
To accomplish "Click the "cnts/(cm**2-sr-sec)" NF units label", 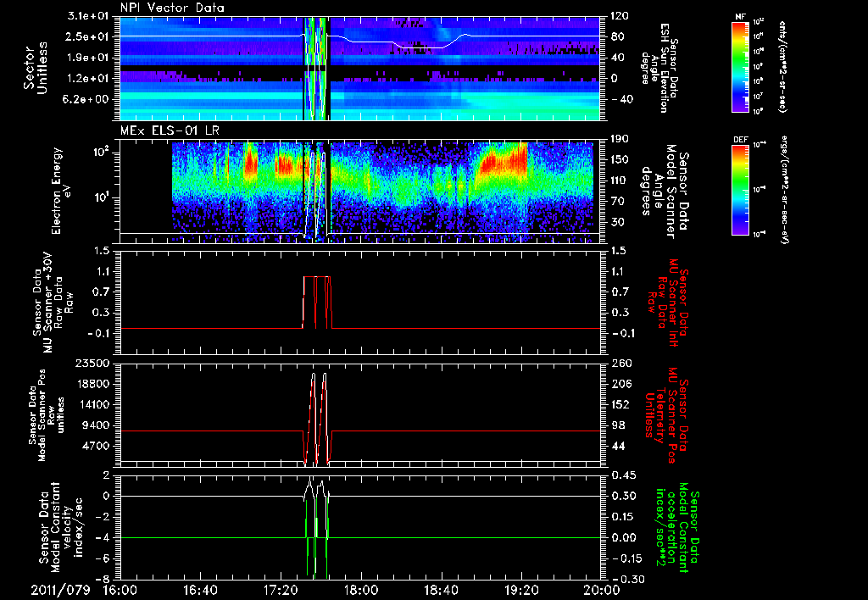I will [782, 67].
